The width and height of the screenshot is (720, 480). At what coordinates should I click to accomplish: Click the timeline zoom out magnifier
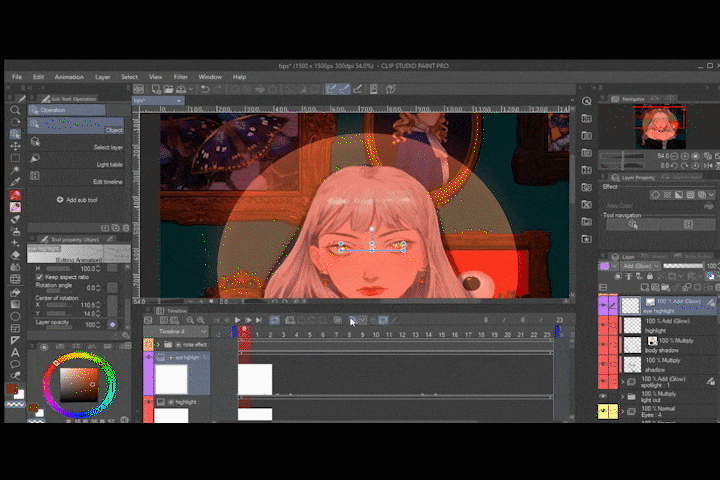tap(190, 320)
